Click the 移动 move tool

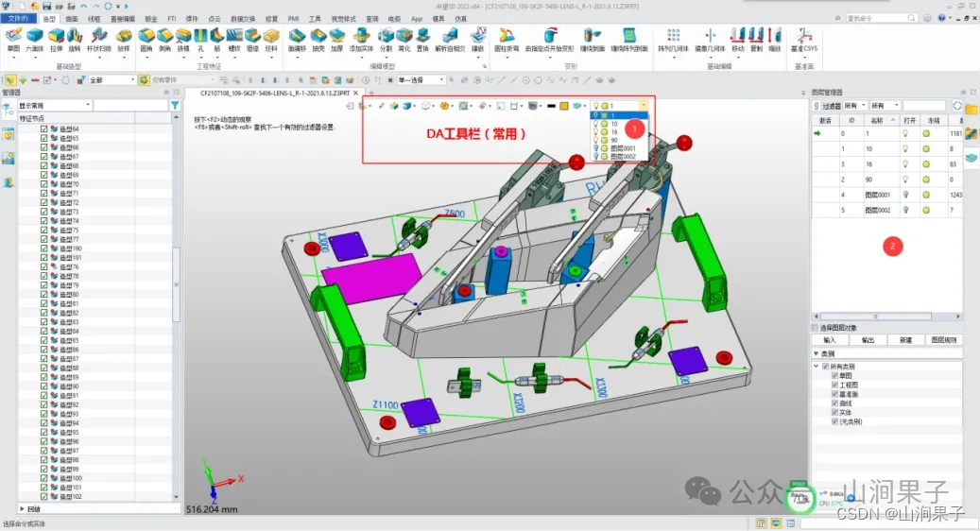click(x=738, y=40)
